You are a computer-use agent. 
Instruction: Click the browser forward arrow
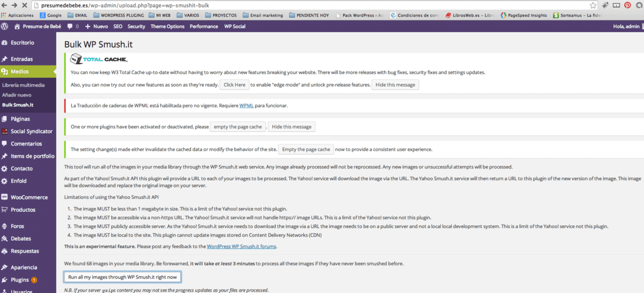point(15,6)
